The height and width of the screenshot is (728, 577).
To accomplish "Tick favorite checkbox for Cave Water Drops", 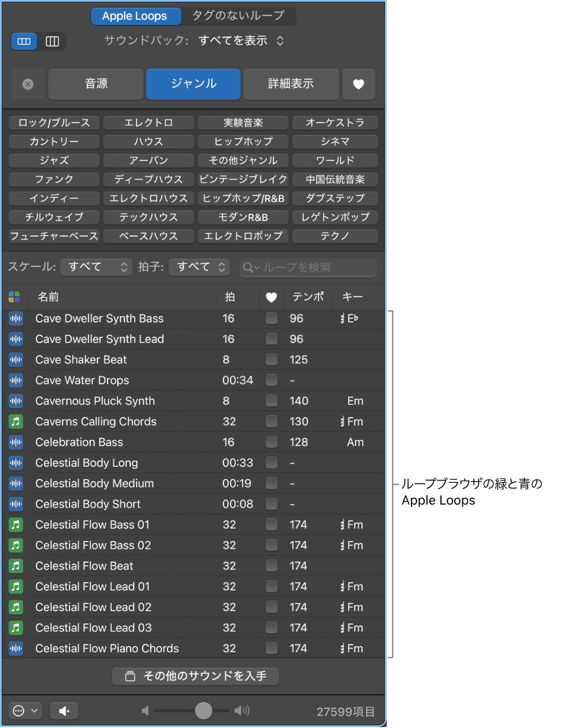I will (x=271, y=380).
